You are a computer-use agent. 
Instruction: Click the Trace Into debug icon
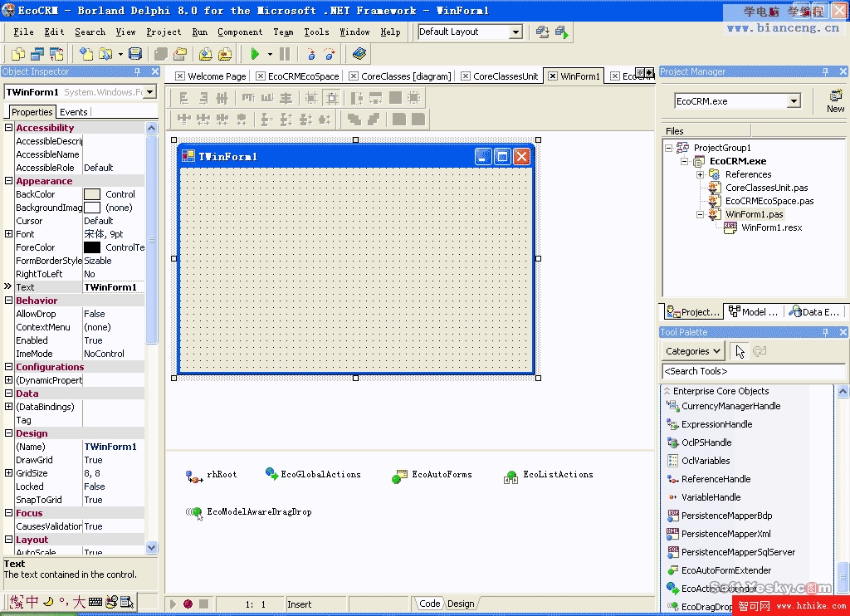311,54
